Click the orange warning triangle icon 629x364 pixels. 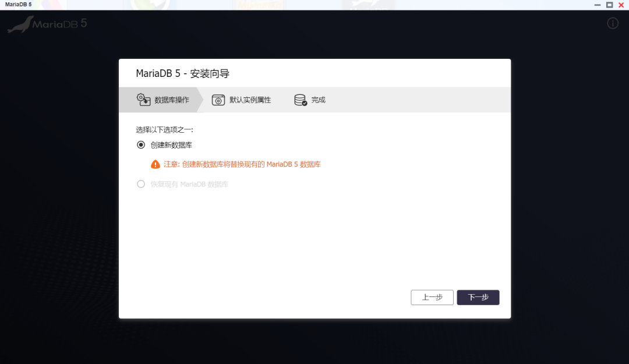click(156, 164)
